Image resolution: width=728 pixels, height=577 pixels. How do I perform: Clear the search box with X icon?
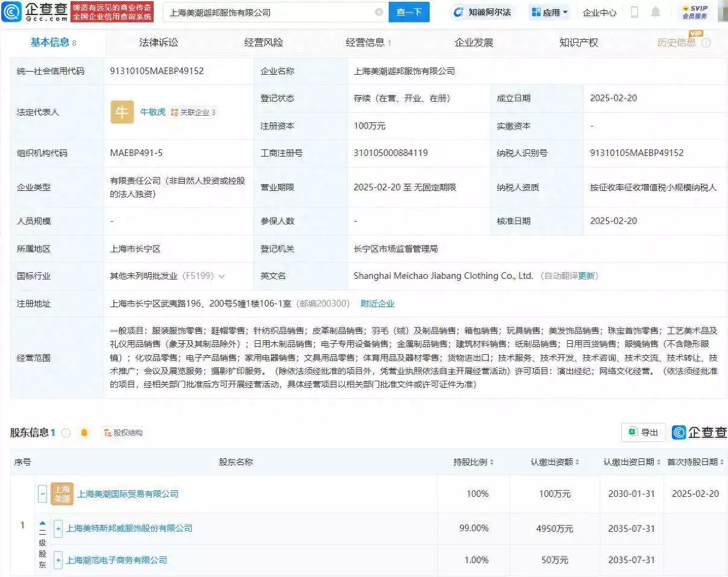pyautogui.click(x=378, y=12)
